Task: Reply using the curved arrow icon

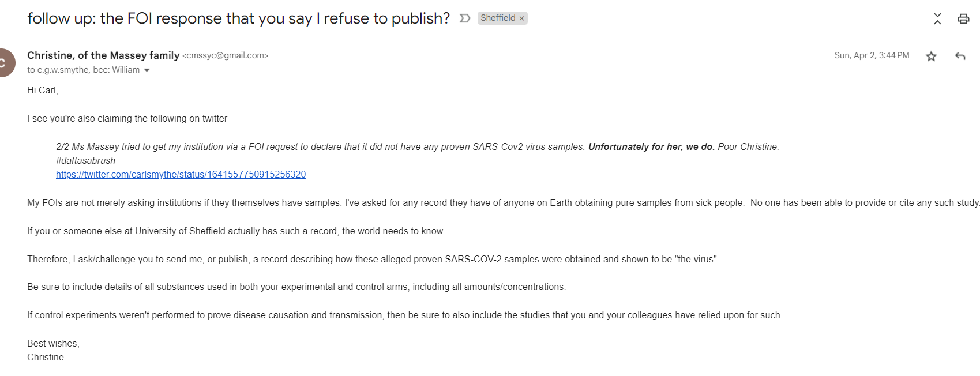Action: [x=960, y=56]
